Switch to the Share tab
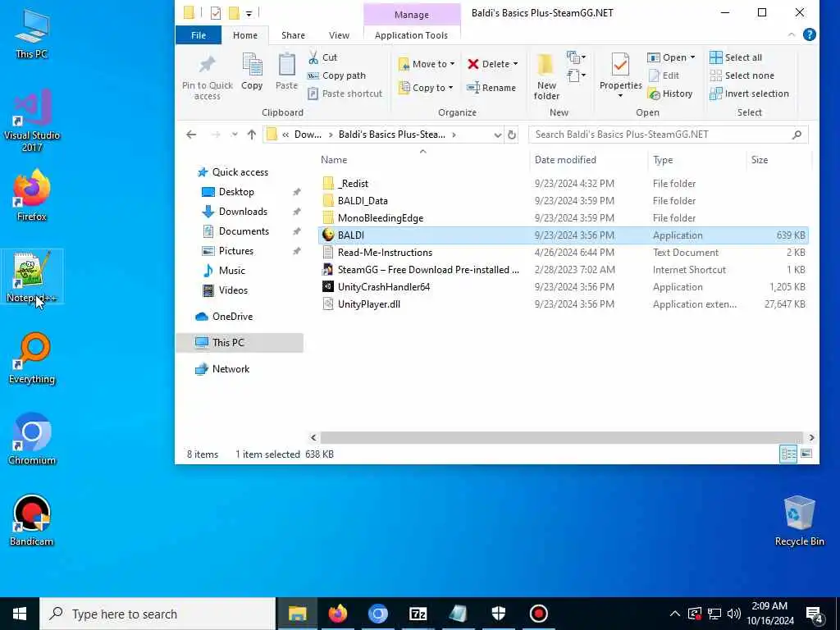The image size is (840, 630). (x=293, y=35)
